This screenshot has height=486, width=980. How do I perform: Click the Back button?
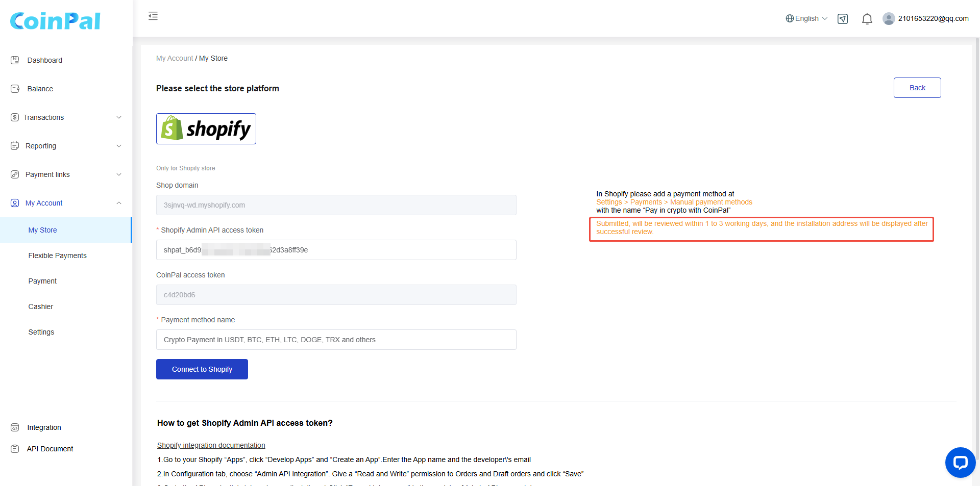point(917,88)
